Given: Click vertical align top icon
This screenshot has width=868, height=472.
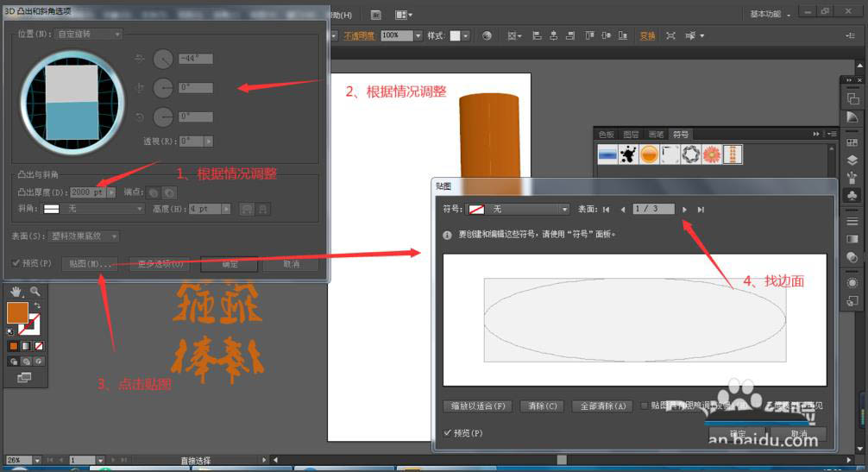Looking at the screenshot, I should coord(589,36).
